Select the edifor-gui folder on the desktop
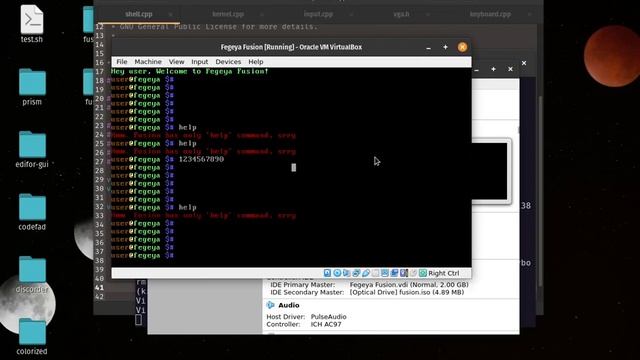This screenshot has width=640, height=360. click(x=32, y=149)
